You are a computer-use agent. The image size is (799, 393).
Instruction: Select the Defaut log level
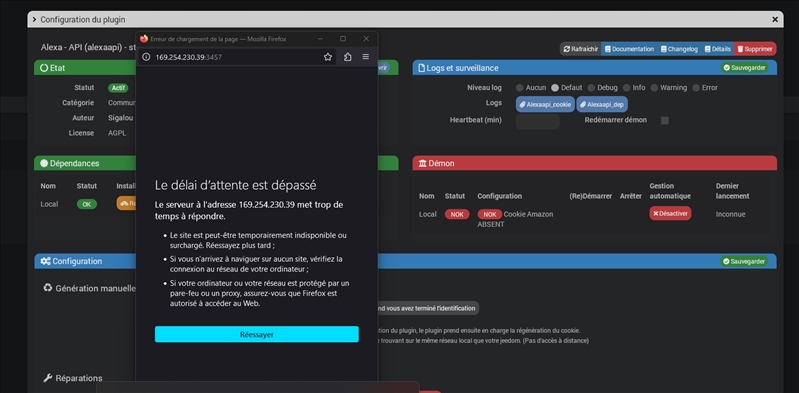[555, 88]
